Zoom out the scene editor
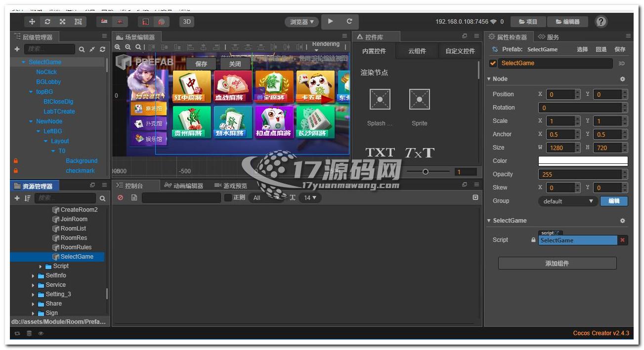Screen dimensions: 644x350 point(128,47)
